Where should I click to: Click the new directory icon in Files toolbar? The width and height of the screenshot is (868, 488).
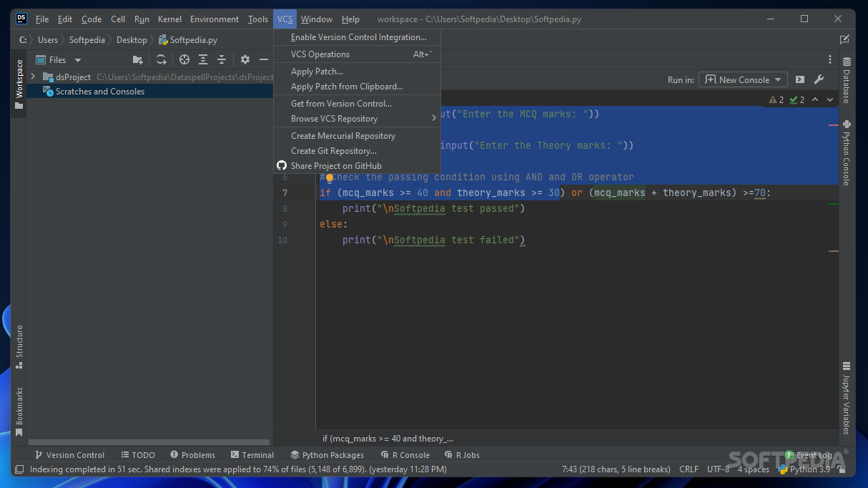[138, 60]
